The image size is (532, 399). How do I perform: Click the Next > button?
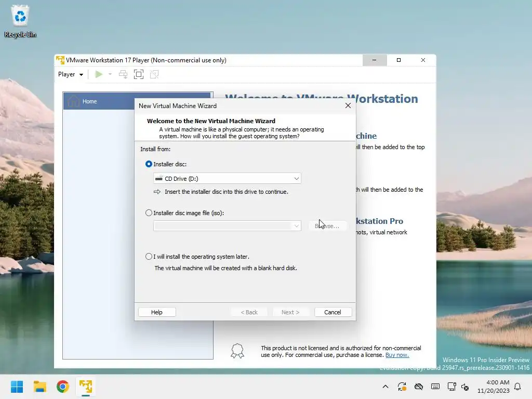click(290, 312)
